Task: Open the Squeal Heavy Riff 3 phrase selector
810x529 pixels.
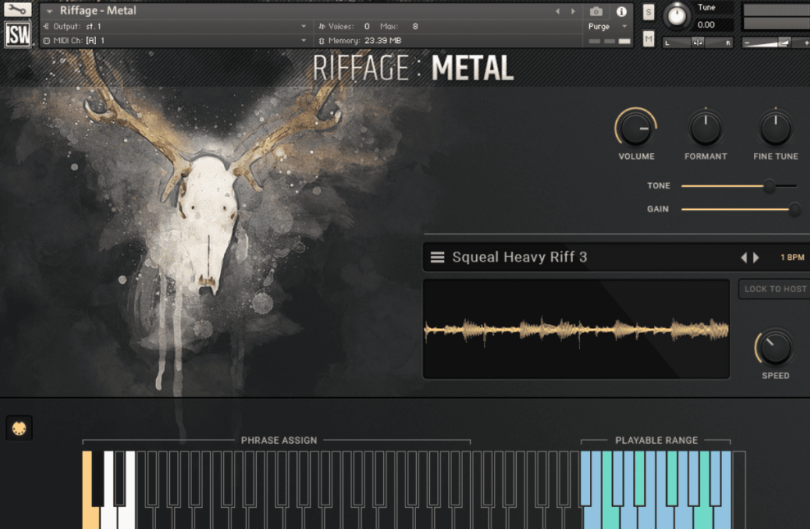Action: pos(519,257)
